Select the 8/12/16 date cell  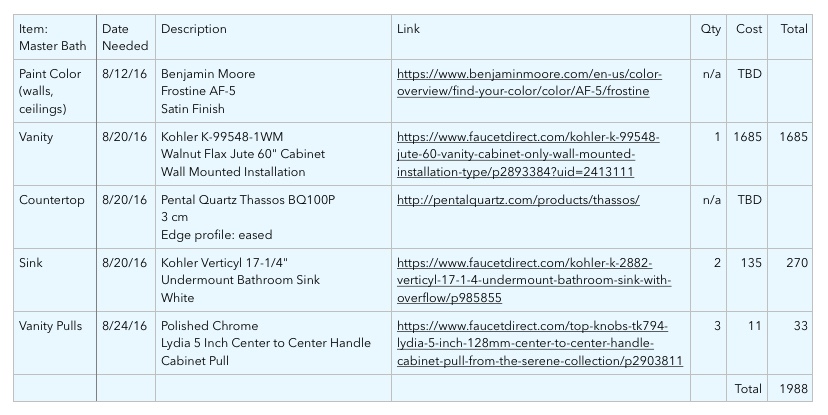point(126,91)
